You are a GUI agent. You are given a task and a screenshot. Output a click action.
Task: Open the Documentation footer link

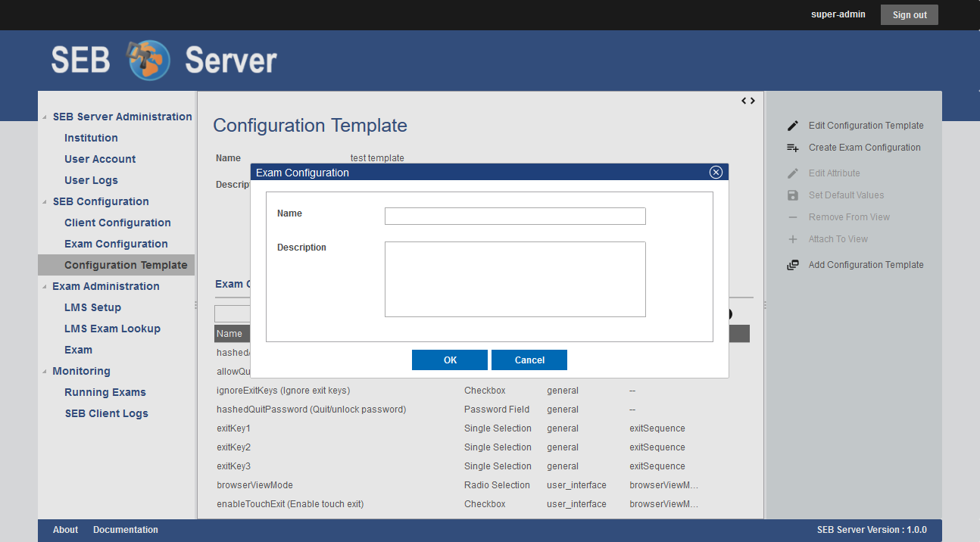click(x=126, y=530)
